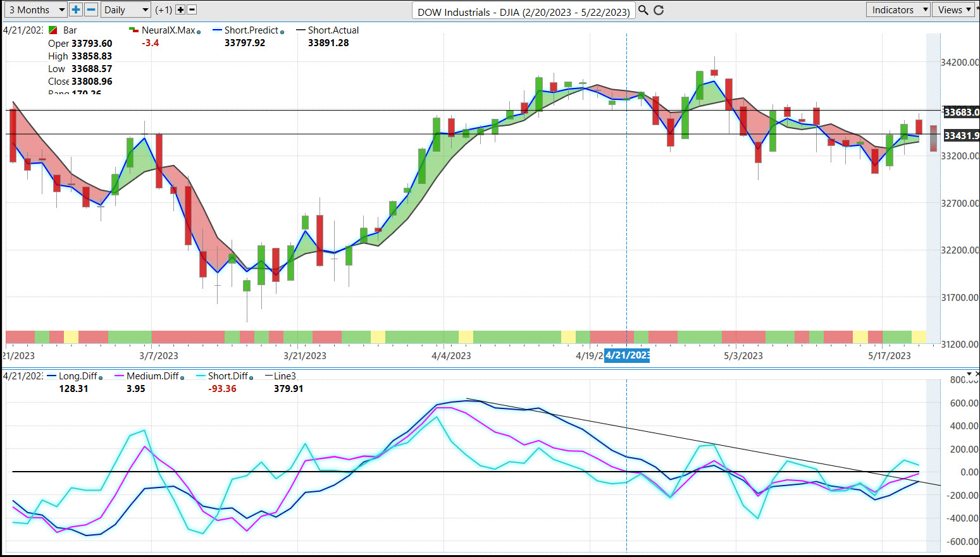Select the Line3 legend label
Screen dimensions: 980x557
click(285, 376)
